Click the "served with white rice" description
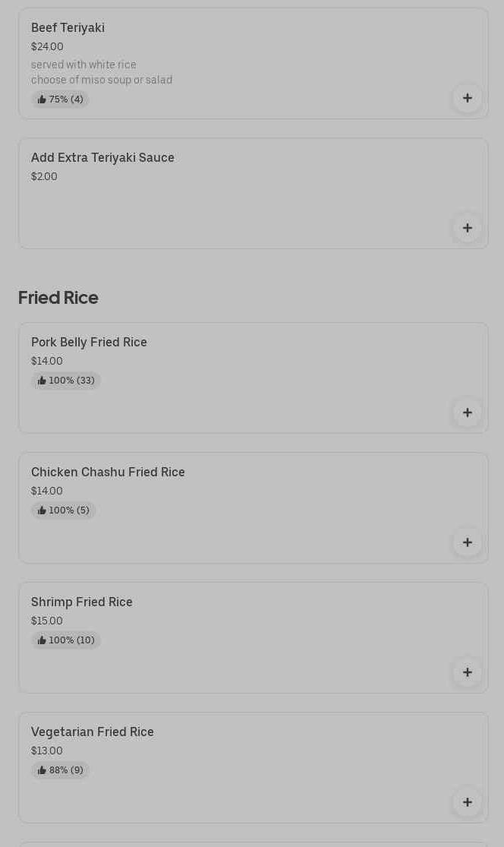Screen dimensions: 504x847 (x=83, y=65)
